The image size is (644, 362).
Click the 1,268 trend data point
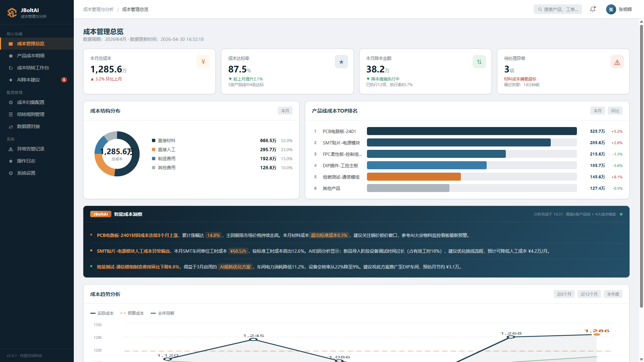511,337
